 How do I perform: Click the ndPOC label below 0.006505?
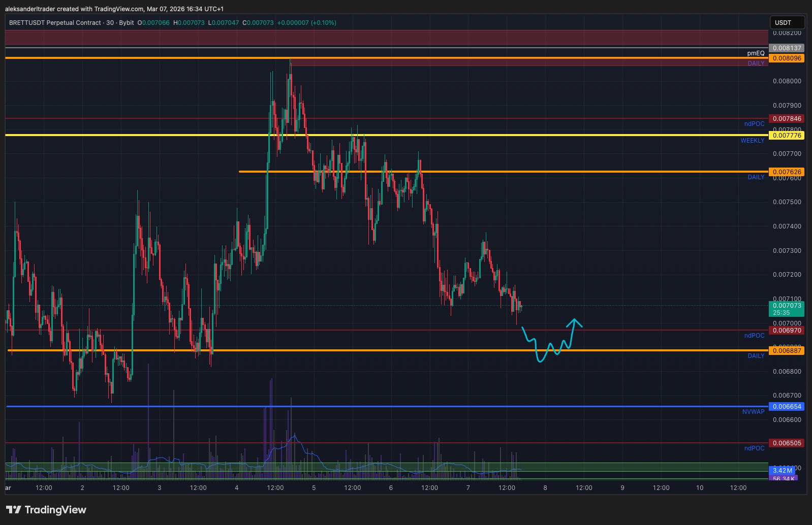(x=755, y=448)
